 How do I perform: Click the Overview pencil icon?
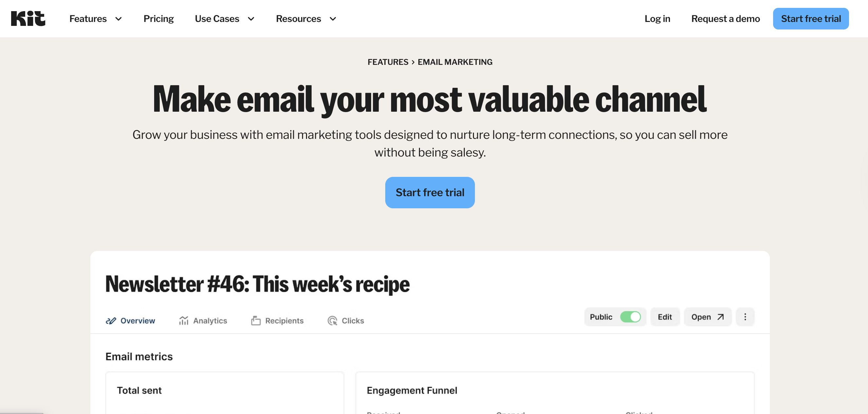(111, 321)
